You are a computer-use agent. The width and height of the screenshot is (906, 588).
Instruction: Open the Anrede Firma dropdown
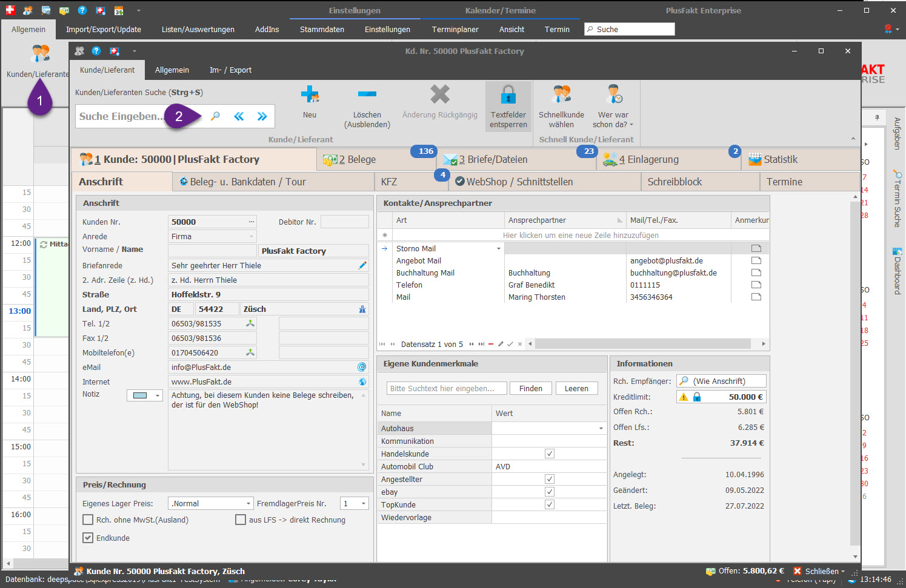click(x=251, y=236)
